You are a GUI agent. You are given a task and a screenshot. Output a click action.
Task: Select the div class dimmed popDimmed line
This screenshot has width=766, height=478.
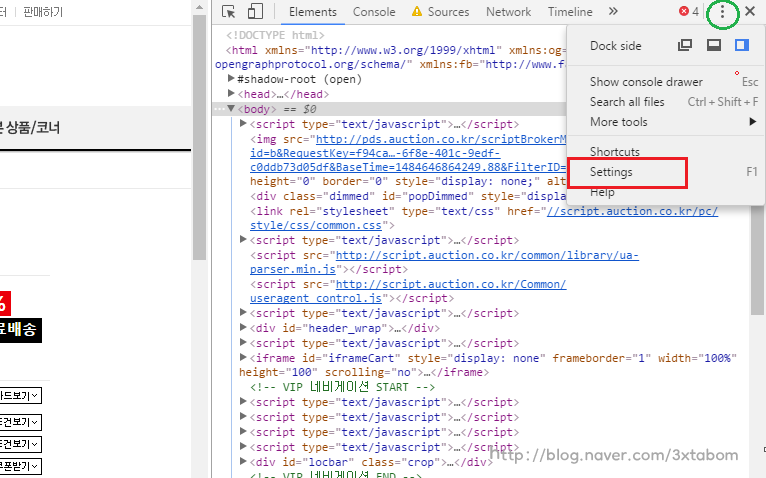408,196
